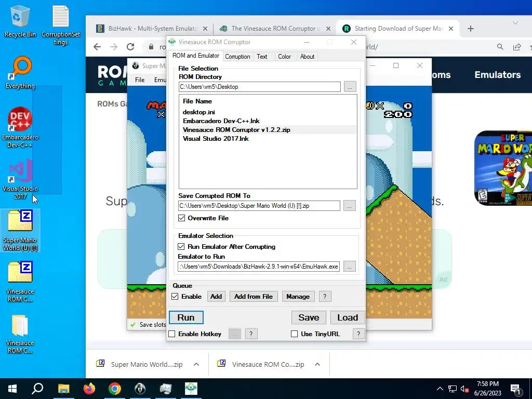Click the network tray icon

(453, 389)
